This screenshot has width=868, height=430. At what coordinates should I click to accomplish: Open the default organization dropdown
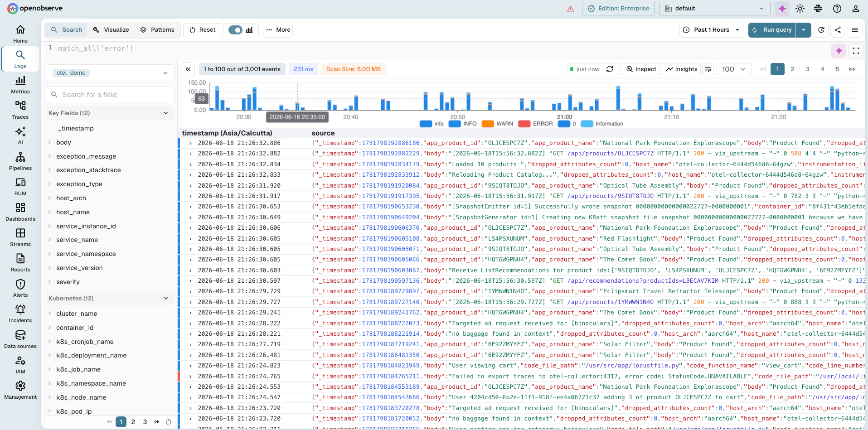(714, 9)
